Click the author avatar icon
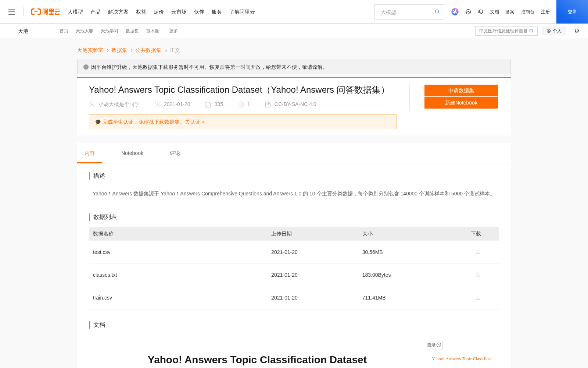This screenshot has height=368, width=588. coord(92,105)
